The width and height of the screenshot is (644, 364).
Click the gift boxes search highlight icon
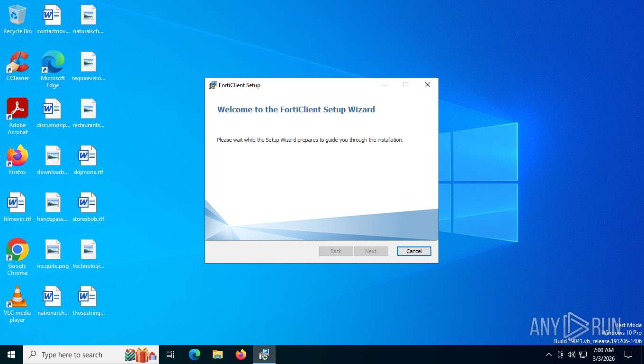(141, 355)
